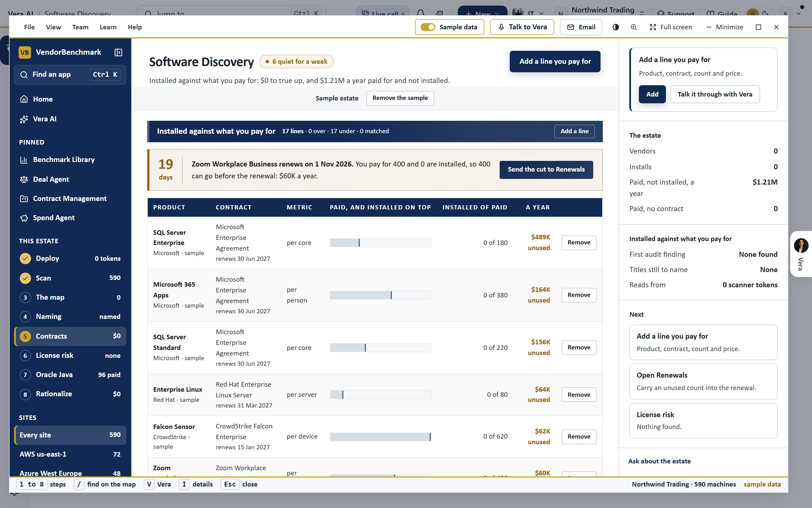This screenshot has width=812, height=508.
Task: Open Vera AI sparkle item in sidebar
Action: (x=70, y=119)
